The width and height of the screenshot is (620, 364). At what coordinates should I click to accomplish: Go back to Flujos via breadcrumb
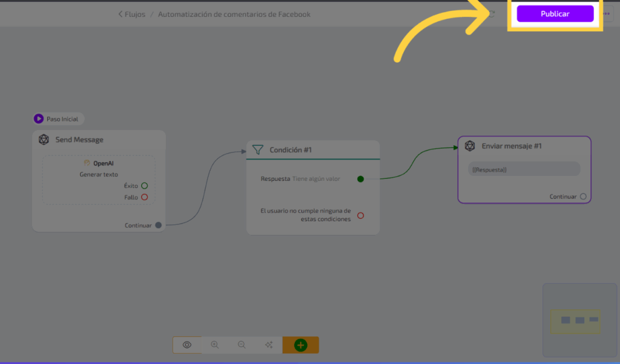tap(131, 14)
